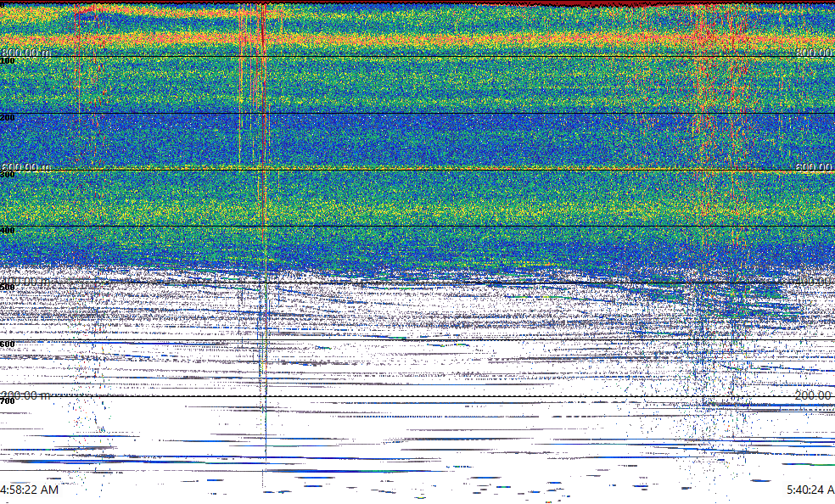Screen dimensions: 835x504
Task: Select the 700 depth grid label
Action: click(x=8, y=400)
